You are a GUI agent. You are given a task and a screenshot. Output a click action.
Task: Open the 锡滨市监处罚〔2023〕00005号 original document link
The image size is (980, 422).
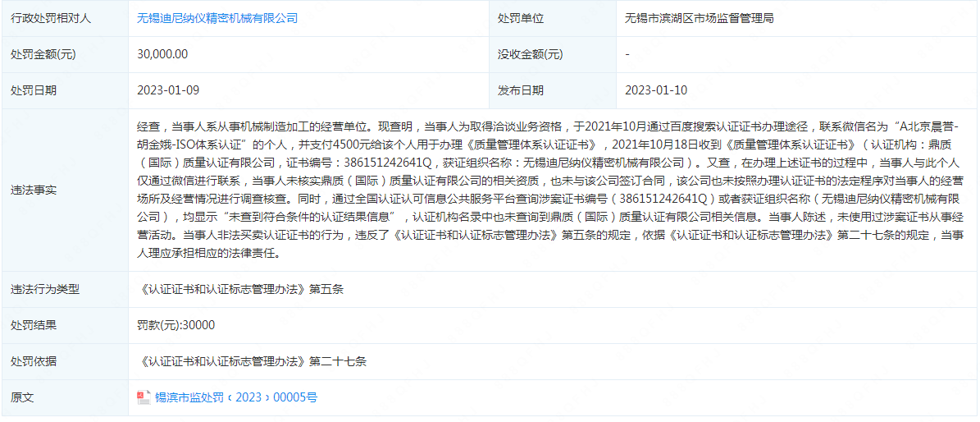[235, 397]
